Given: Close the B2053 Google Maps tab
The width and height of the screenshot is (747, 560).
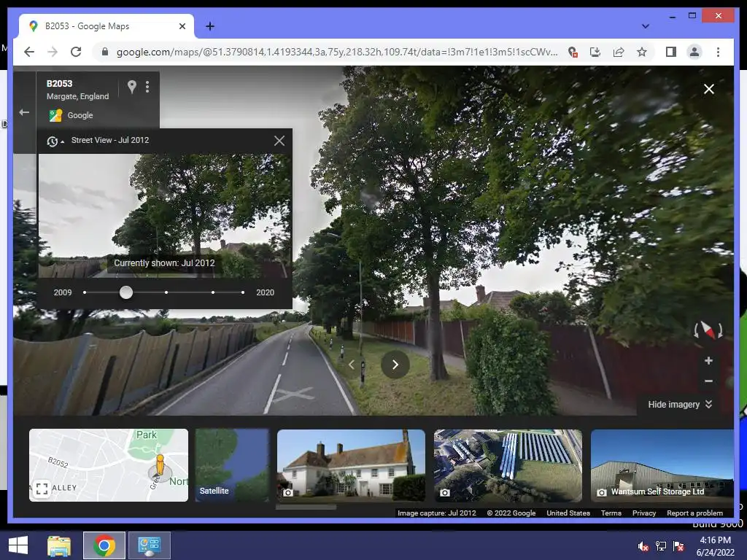Looking at the screenshot, I should 182,26.
